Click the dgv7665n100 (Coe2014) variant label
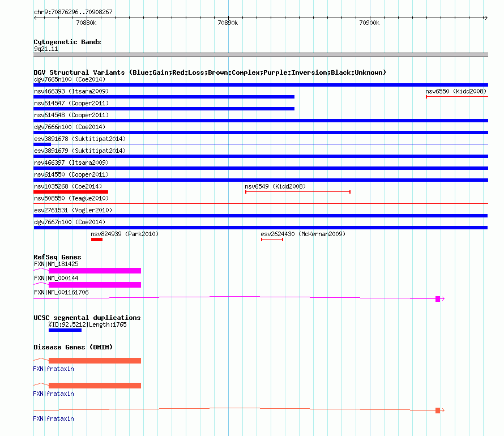Screen dimensions: 504x436 [70, 79]
